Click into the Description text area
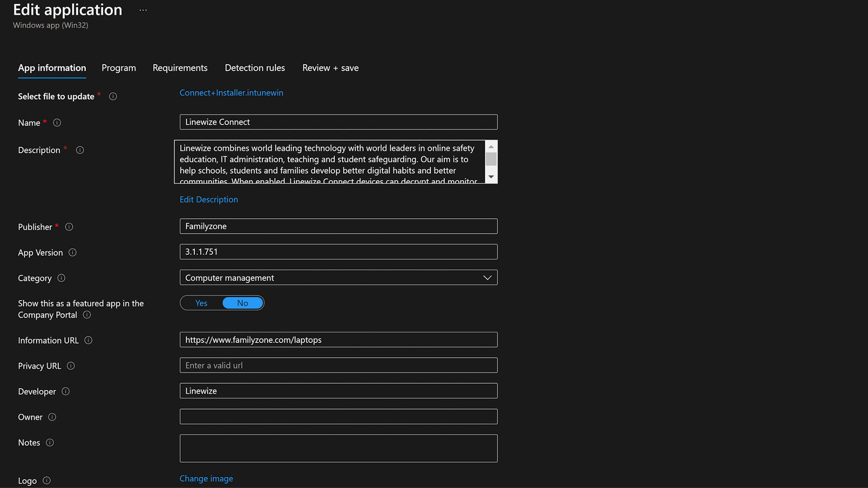This screenshot has height=488, width=868. point(330,162)
